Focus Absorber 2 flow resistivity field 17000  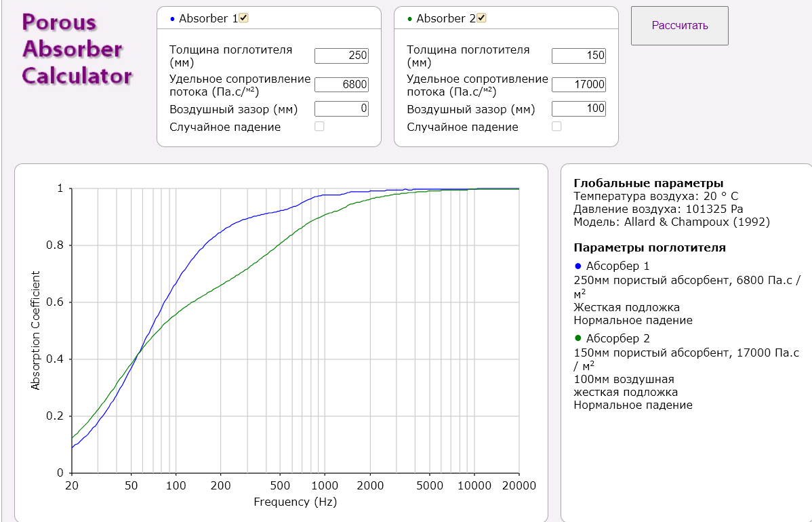[579, 85]
